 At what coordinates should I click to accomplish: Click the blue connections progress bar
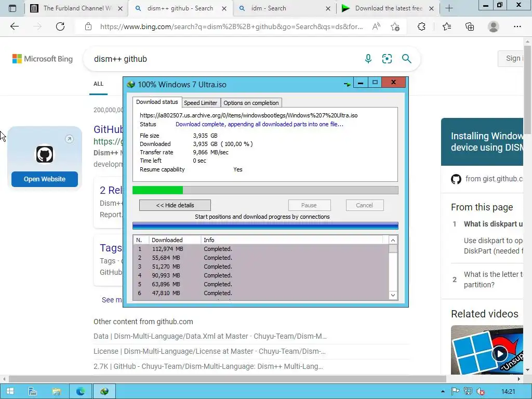coord(265,225)
